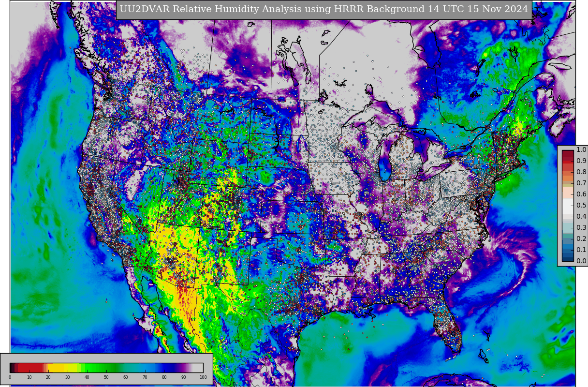Click the "0.5" label on the vertical colorbar
Image resolution: width=588 pixels, height=387 pixels.
[x=581, y=206]
